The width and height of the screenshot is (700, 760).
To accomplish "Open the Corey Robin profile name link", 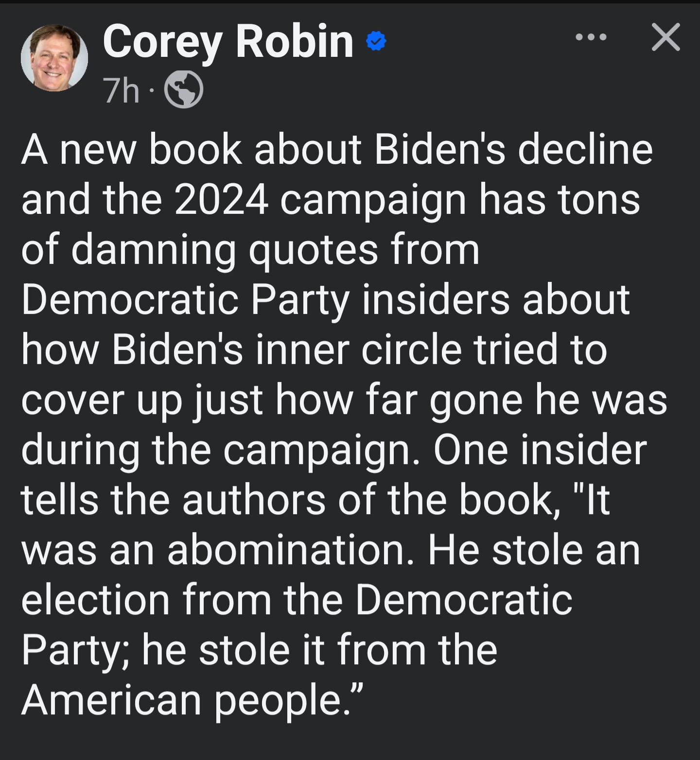I will (x=228, y=42).
